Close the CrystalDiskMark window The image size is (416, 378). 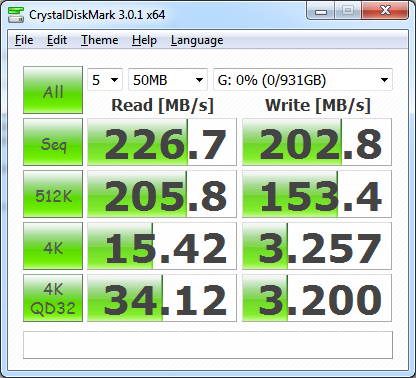[385, 11]
